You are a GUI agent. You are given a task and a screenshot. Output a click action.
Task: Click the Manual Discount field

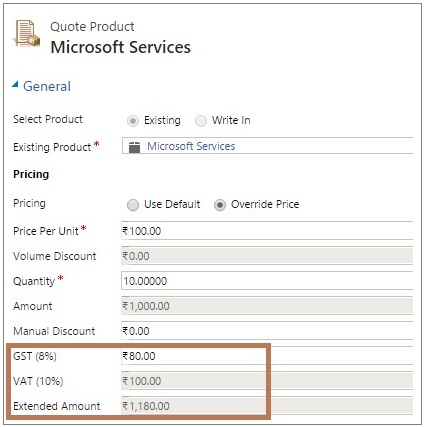pyautogui.click(x=267, y=331)
